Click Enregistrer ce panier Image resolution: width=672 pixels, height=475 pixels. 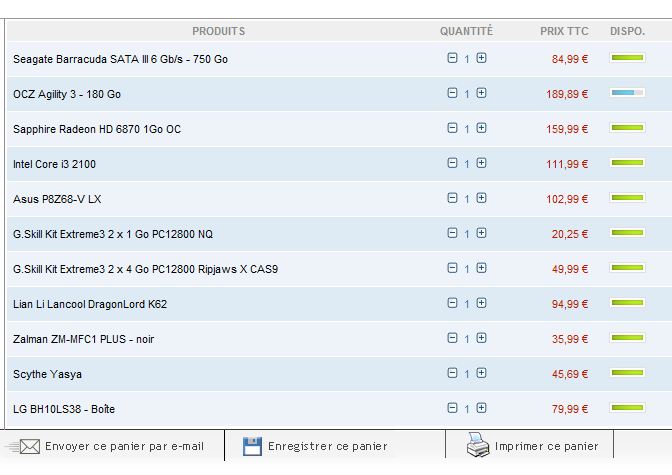(x=327, y=446)
